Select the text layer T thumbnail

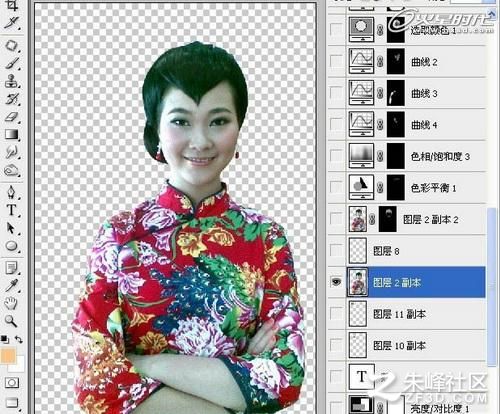[362, 377]
